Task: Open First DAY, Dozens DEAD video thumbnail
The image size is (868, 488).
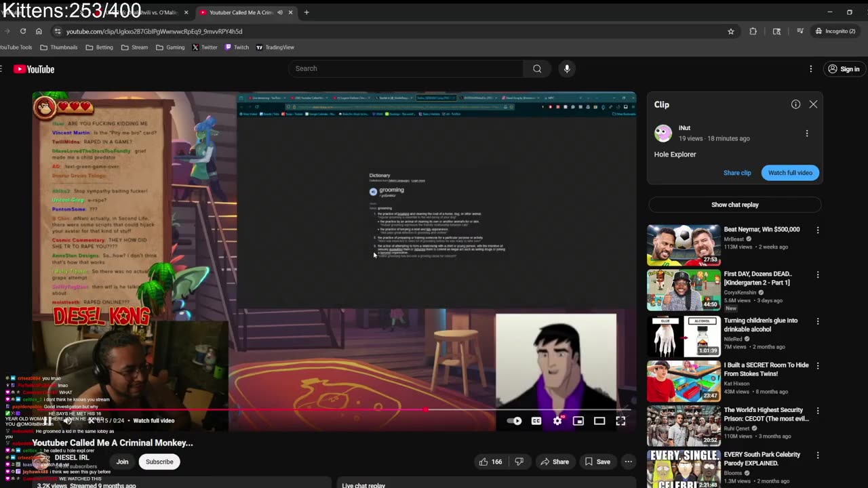Action: [684, 289]
